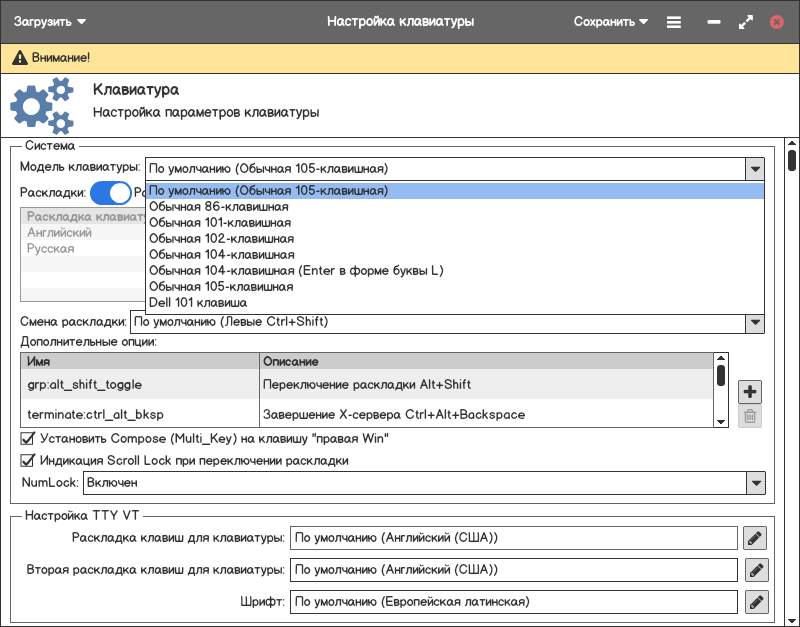Click the main window vertical scrollbar
800x627 pixels.
tap(791, 160)
